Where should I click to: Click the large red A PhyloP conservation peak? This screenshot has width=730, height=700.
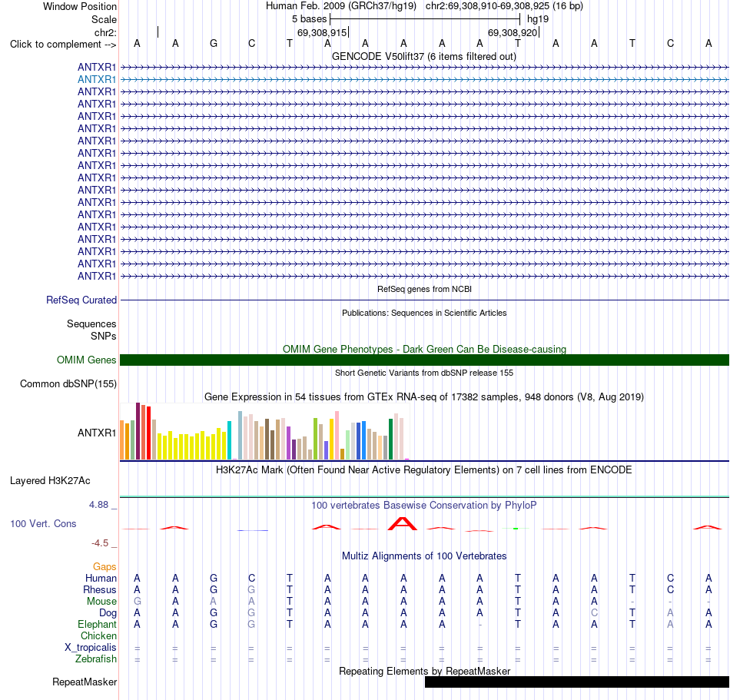coord(403,523)
